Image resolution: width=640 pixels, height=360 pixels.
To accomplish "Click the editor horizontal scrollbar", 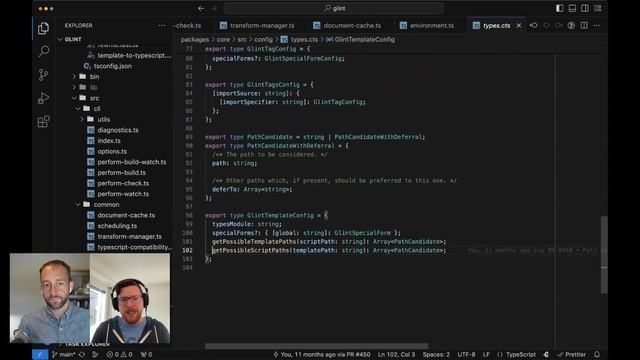I will coord(316,346).
